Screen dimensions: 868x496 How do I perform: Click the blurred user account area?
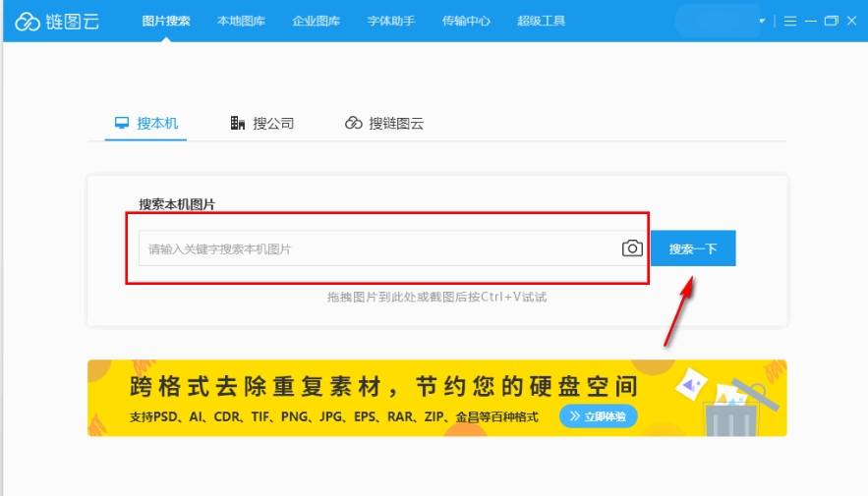[717, 21]
